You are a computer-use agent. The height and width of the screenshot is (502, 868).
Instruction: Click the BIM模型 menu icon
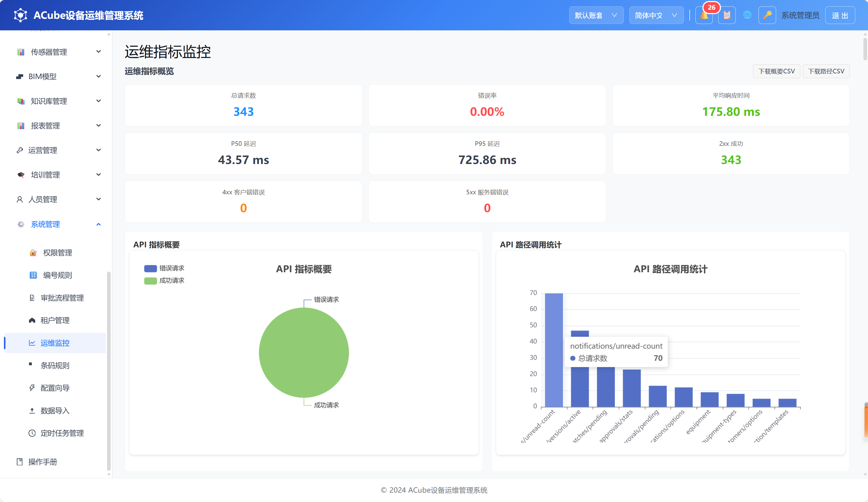[x=20, y=76]
